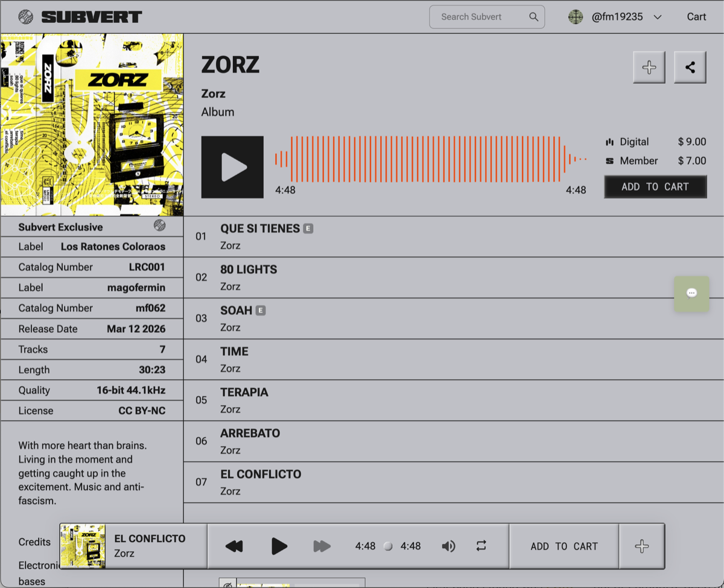Click the Subvert globe logo
This screenshot has height=588, width=724.
25,16
